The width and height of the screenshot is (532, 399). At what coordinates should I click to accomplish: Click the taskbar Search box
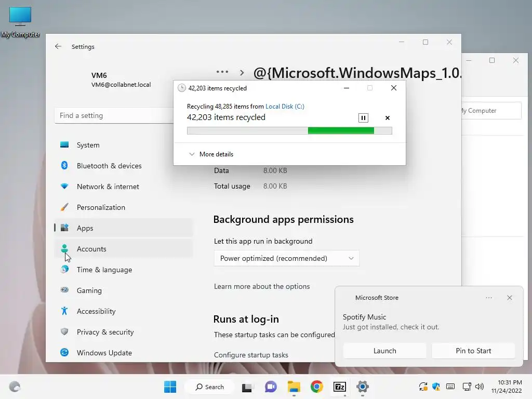coord(210,387)
